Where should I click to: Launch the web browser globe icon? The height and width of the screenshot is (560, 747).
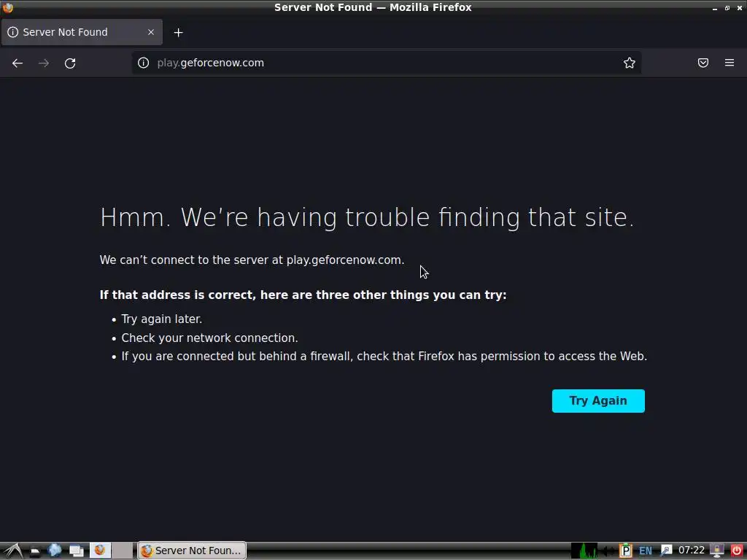coord(55,551)
